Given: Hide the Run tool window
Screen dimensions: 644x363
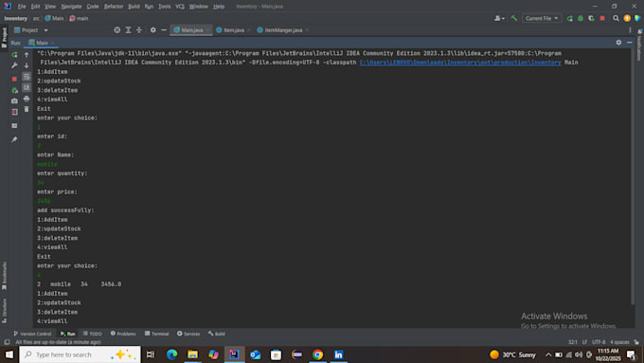Looking at the screenshot, I should pos(629,43).
